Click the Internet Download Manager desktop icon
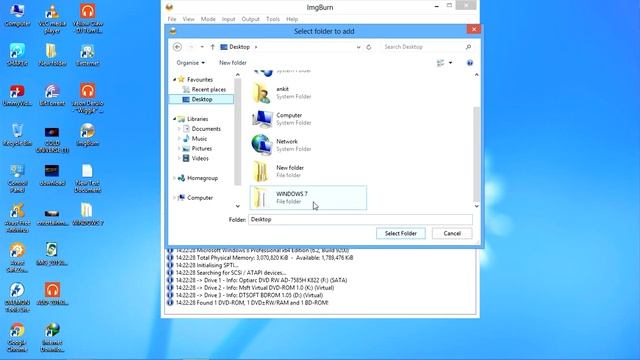640x360 pixels. point(52,337)
